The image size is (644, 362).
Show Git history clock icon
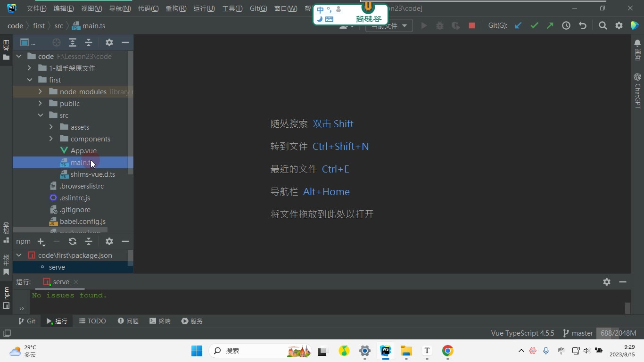[x=566, y=26]
